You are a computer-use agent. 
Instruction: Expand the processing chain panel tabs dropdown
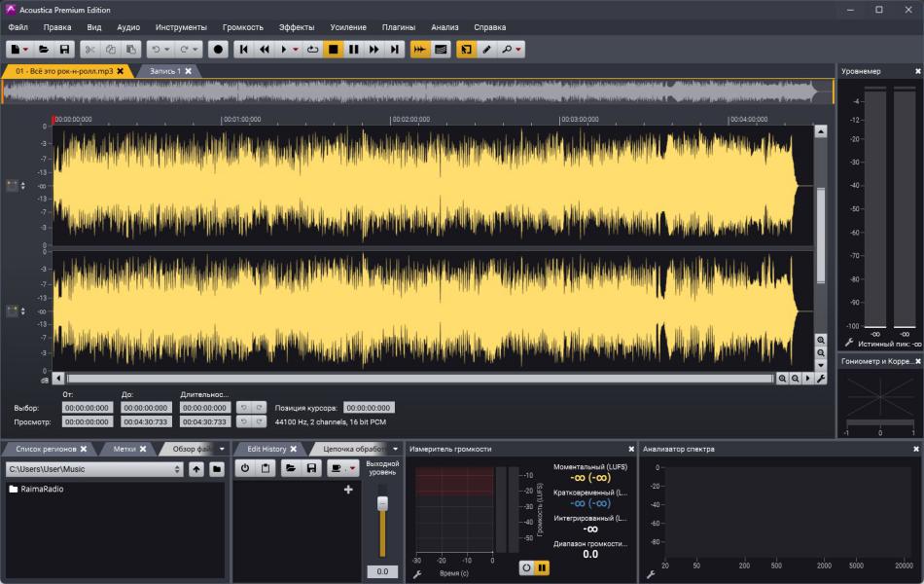396,449
